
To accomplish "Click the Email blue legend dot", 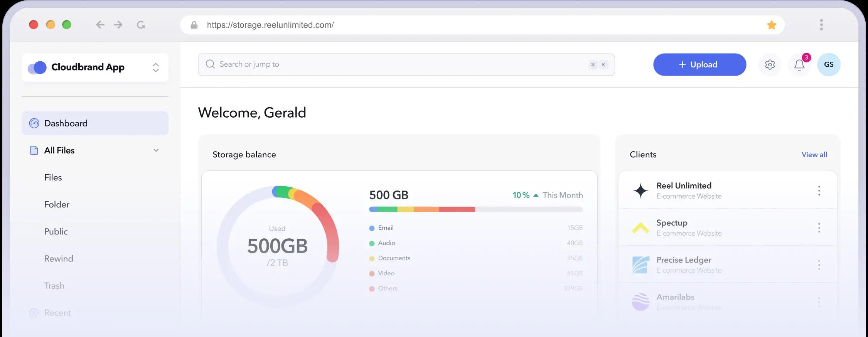I will [372, 228].
